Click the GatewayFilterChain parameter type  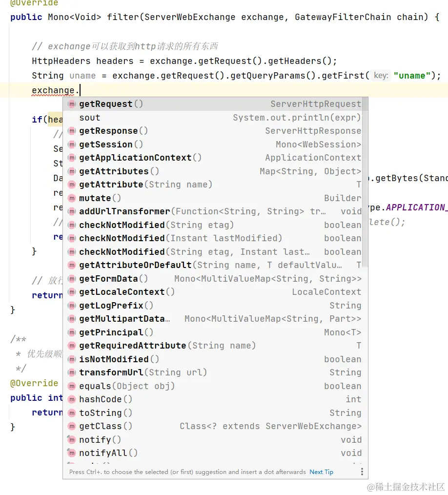coord(343,17)
